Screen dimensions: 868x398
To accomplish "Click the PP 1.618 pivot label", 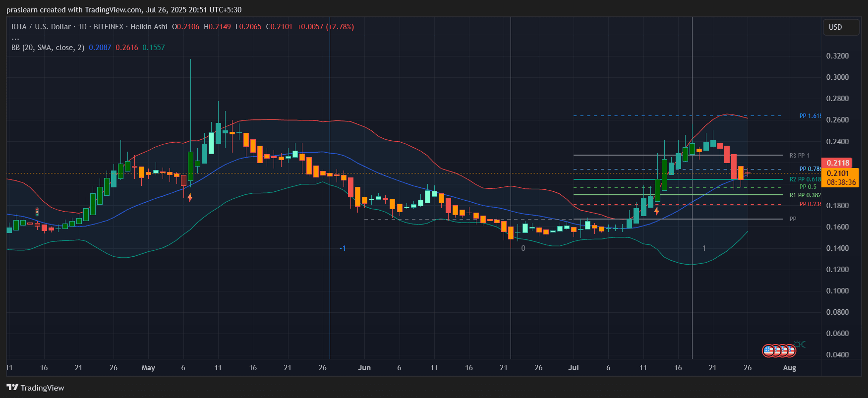I will click(x=810, y=116).
